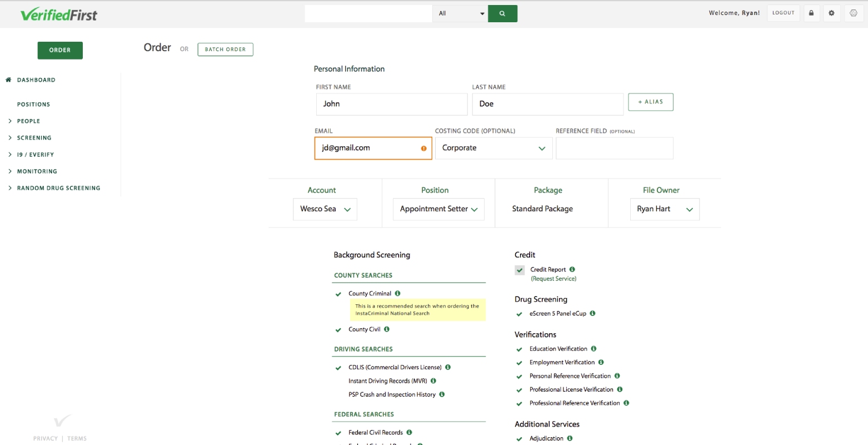This screenshot has width=868, height=445.
Task: Toggle the Education Verification checkmark
Action: point(519,349)
